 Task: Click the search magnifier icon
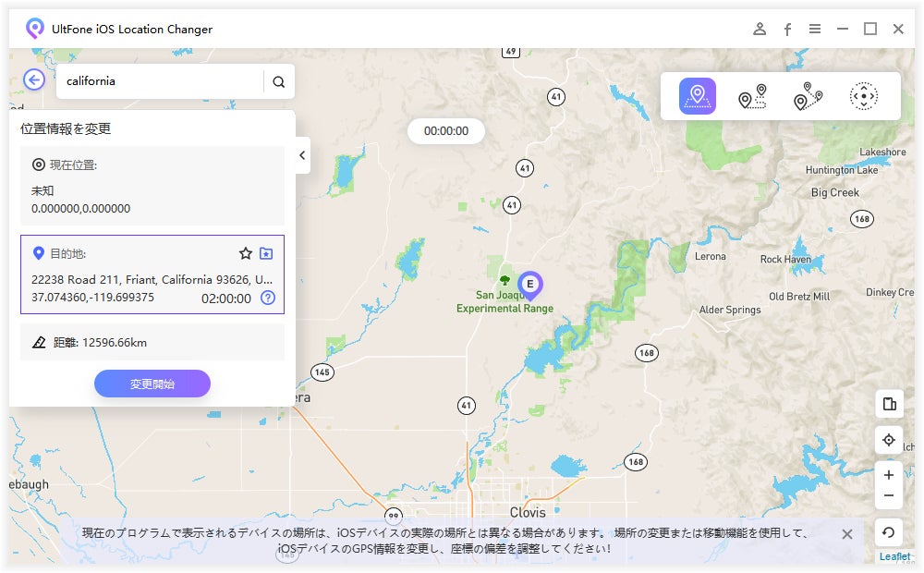click(x=279, y=82)
